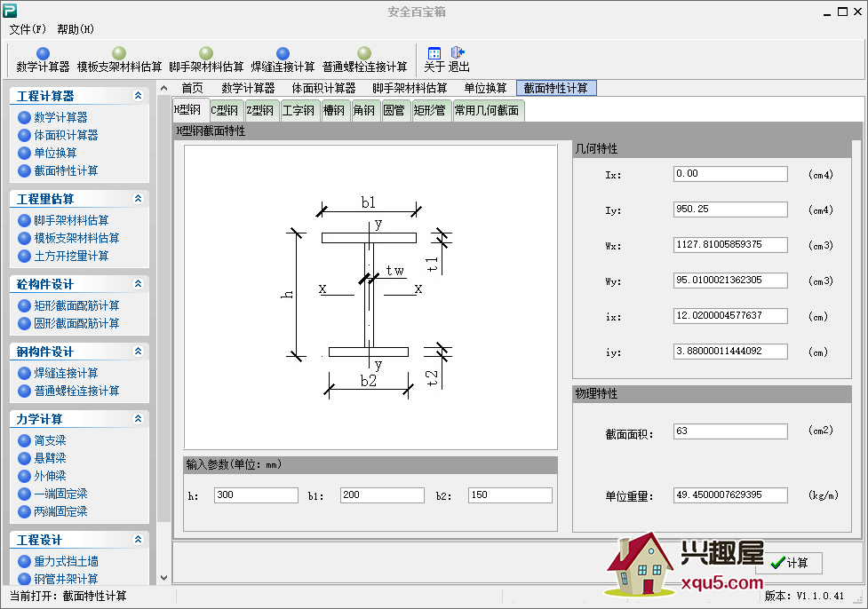Screen dimensions: 868x609
Task: Open the 模板支架材料估算 toolbar icon
Action: (119, 60)
